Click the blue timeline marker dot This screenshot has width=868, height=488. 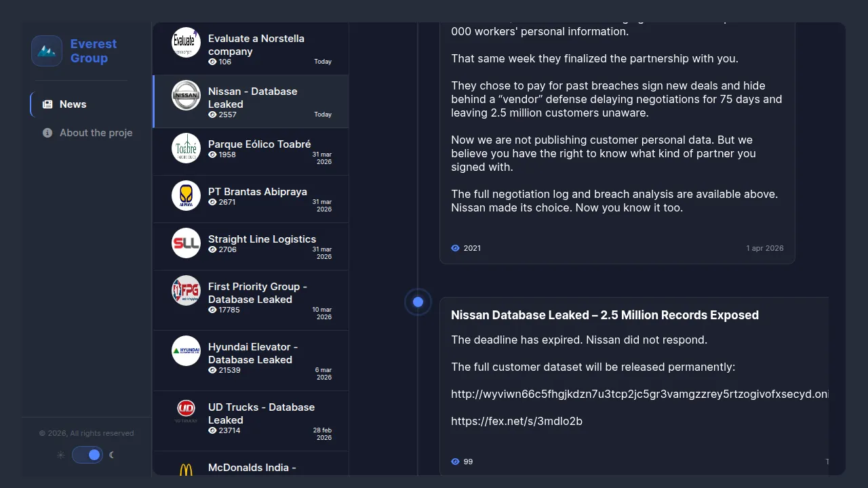pos(418,302)
